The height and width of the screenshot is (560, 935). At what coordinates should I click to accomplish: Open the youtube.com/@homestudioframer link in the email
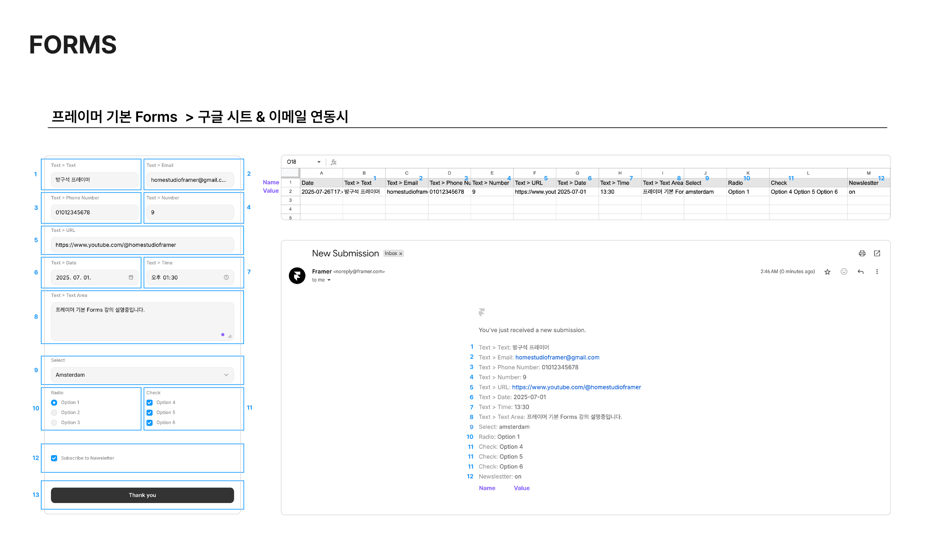click(x=576, y=387)
